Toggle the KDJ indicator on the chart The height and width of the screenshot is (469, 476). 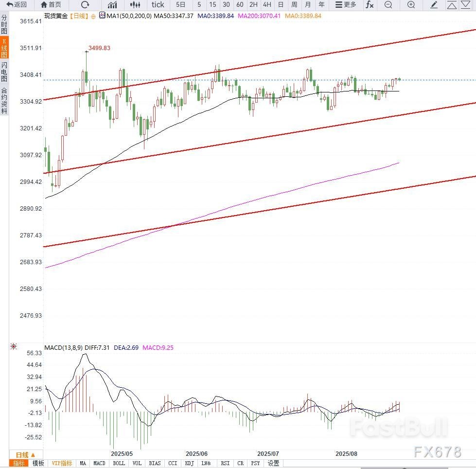190,463
